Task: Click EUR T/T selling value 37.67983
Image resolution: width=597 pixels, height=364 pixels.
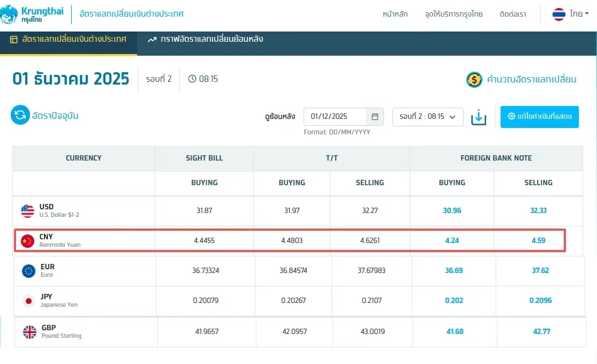Action: pyautogui.click(x=371, y=271)
